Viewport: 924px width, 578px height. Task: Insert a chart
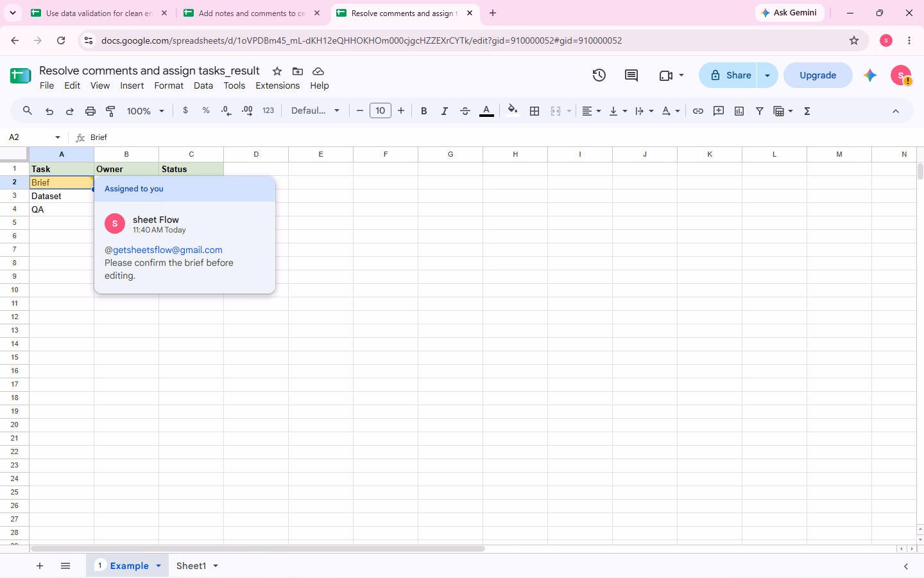pyautogui.click(x=739, y=111)
